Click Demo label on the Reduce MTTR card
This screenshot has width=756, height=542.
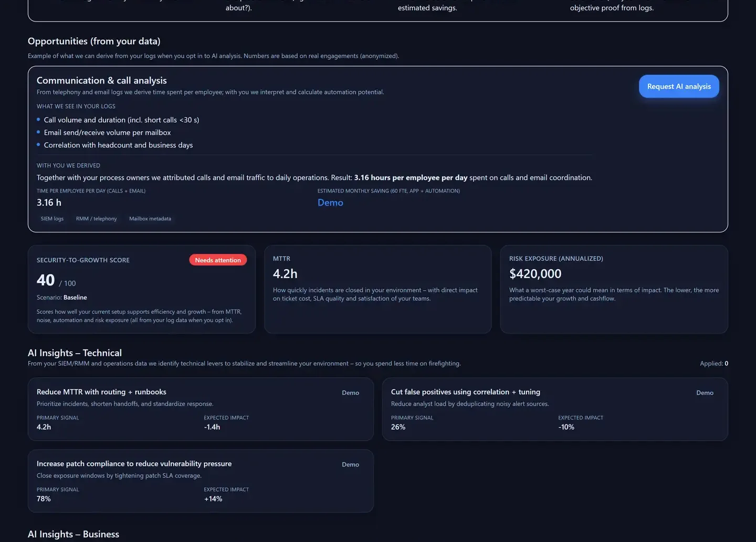tap(350, 393)
